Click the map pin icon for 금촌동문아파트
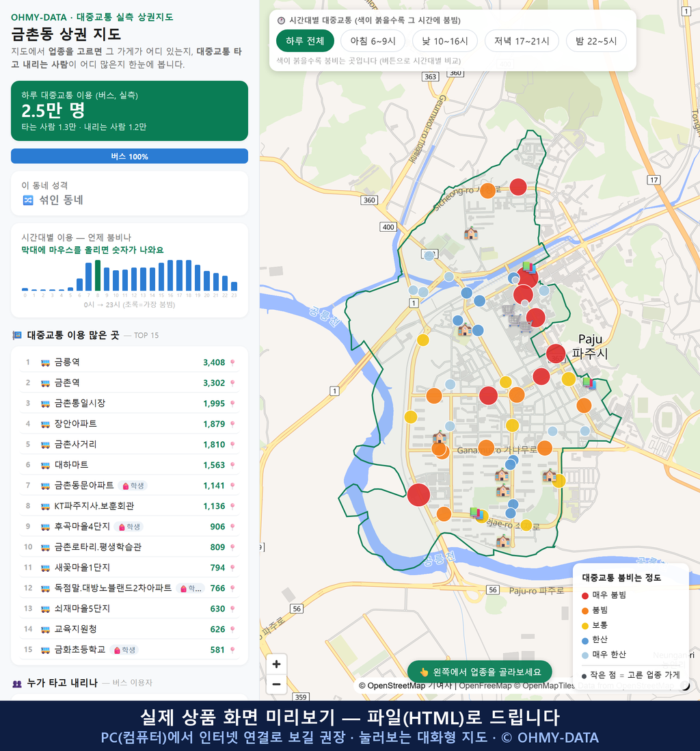Screen dimensions: 700x751 pos(232,486)
